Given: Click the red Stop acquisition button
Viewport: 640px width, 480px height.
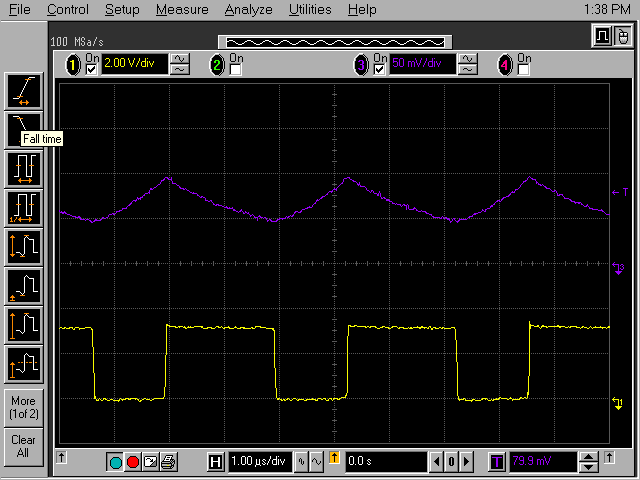Looking at the screenshot, I should [132, 462].
